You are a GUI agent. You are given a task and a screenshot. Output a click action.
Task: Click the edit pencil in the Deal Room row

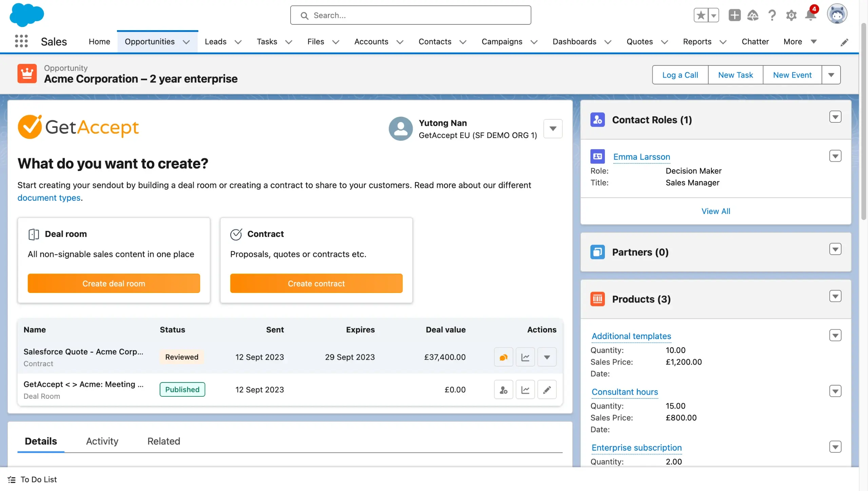[547, 390]
